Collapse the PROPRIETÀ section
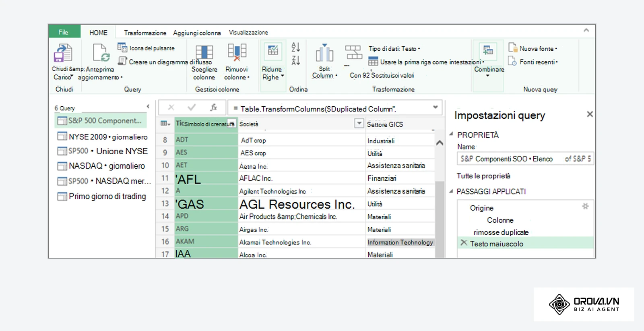The height and width of the screenshot is (331, 644). 451,134
